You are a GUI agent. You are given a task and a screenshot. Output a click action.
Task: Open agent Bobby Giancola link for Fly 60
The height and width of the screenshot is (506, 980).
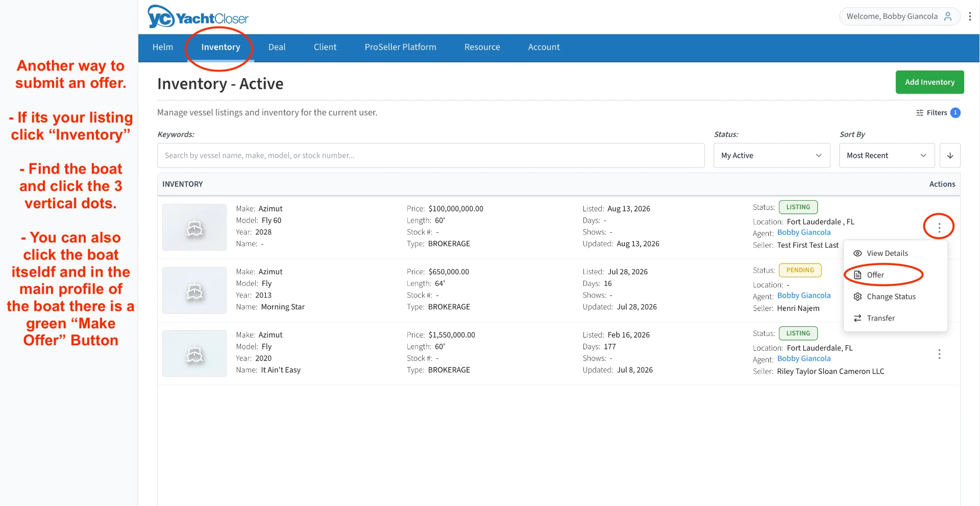[804, 232]
